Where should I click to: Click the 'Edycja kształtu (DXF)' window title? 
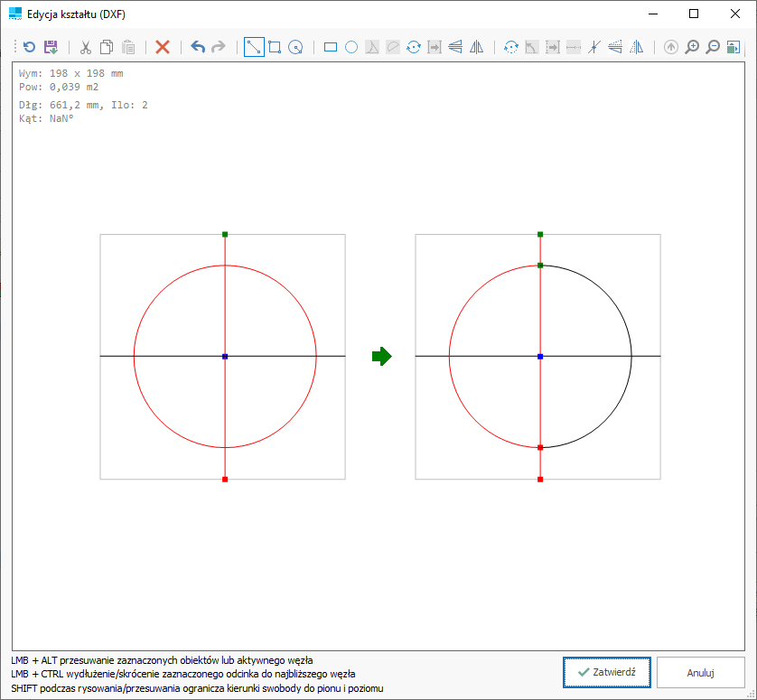(x=76, y=14)
